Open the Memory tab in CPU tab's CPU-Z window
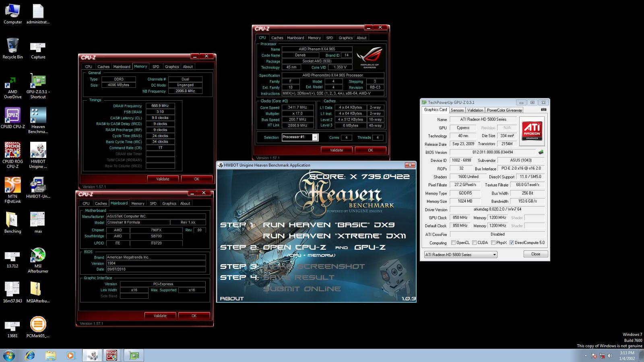 coord(314,38)
